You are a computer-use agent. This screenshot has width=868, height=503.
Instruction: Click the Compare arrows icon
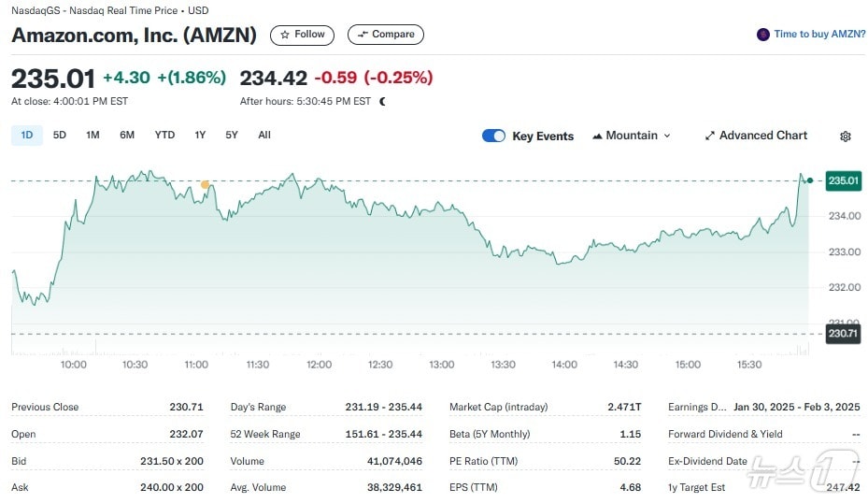point(363,35)
